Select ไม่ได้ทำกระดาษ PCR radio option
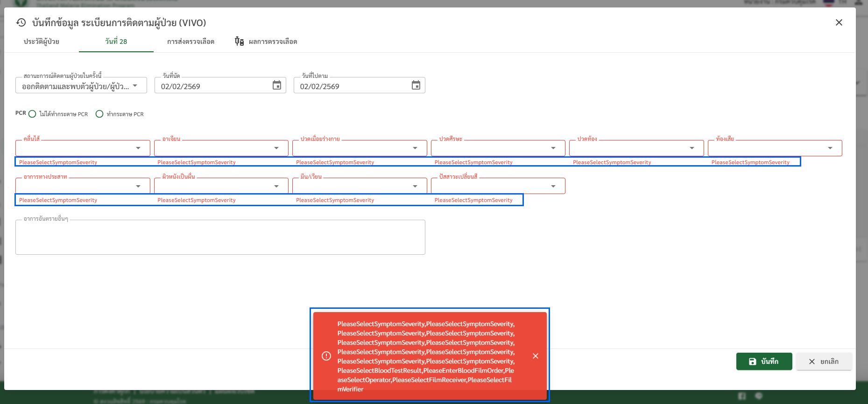Image resolution: width=868 pixels, height=404 pixels. (x=32, y=114)
